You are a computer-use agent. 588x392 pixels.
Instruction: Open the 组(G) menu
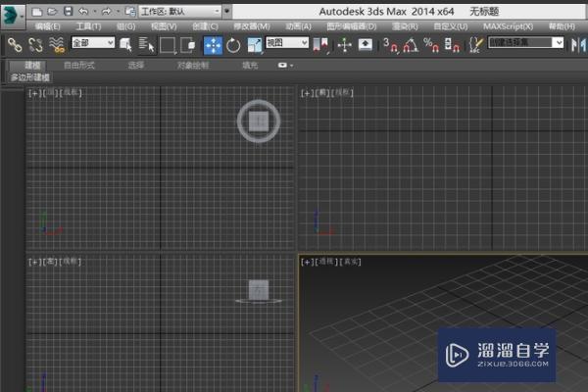pos(125,26)
